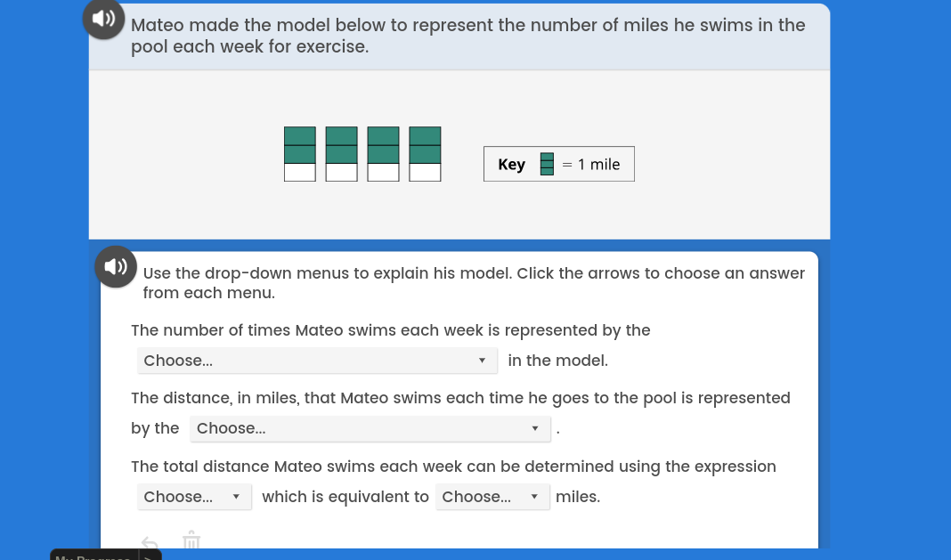Click the second fraction bar in the model

[x=342, y=154]
